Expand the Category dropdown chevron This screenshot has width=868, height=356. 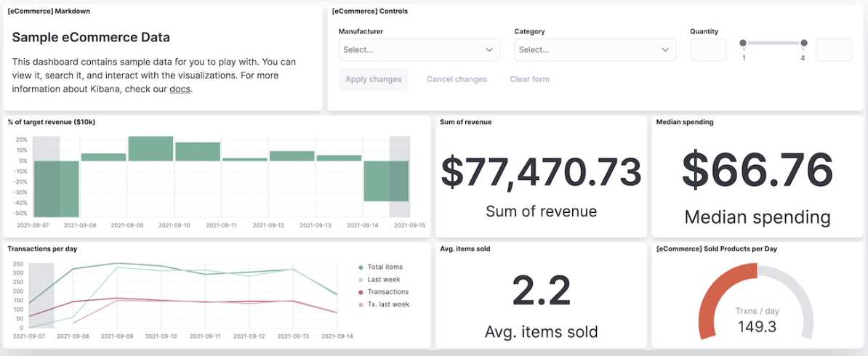pyautogui.click(x=665, y=50)
